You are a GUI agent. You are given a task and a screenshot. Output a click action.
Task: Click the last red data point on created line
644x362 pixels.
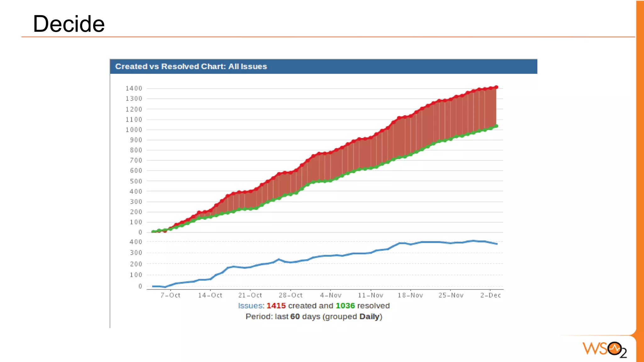click(496, 87)
